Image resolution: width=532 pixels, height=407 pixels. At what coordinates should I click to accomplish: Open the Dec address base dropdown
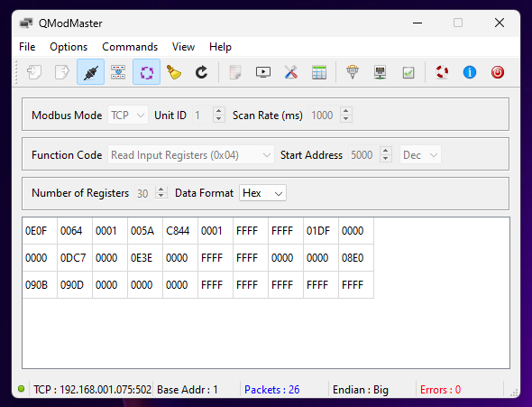coord(420,155)
